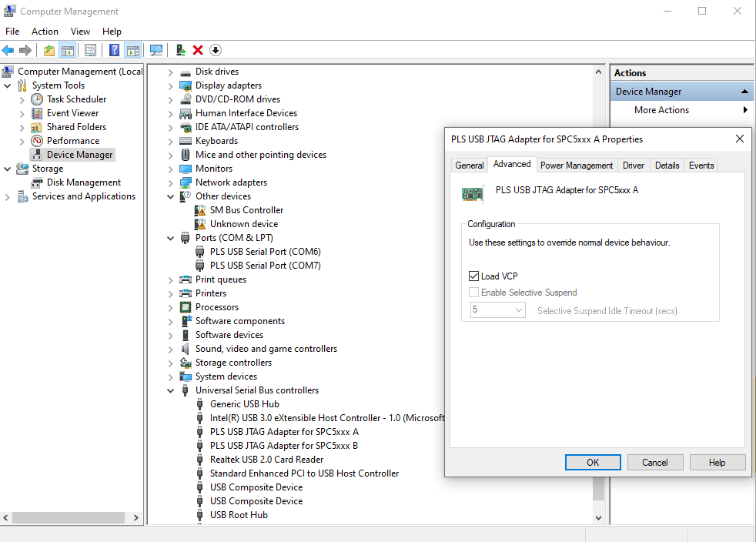Screen dimensions: 756x542
Task: Click the Back navigation arrow icon
Action: (x=8, y=50)
